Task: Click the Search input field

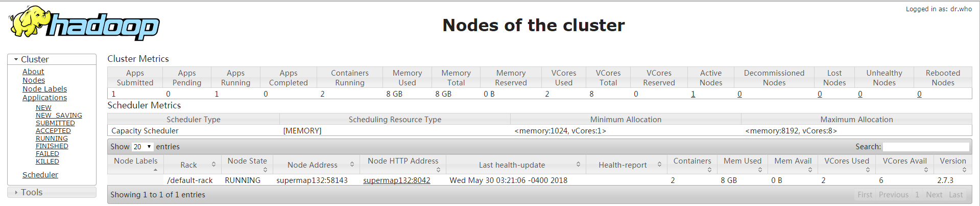Action: 926,147
